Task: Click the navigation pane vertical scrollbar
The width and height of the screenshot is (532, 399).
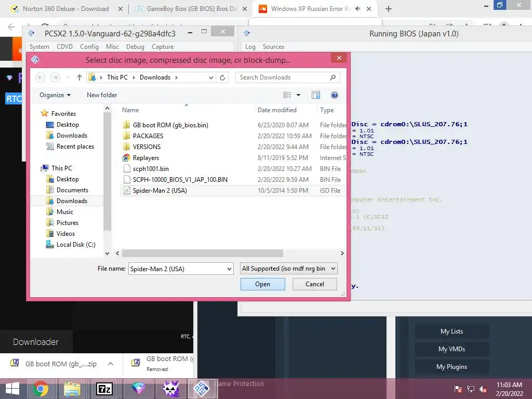Action: tap(107, 171)
